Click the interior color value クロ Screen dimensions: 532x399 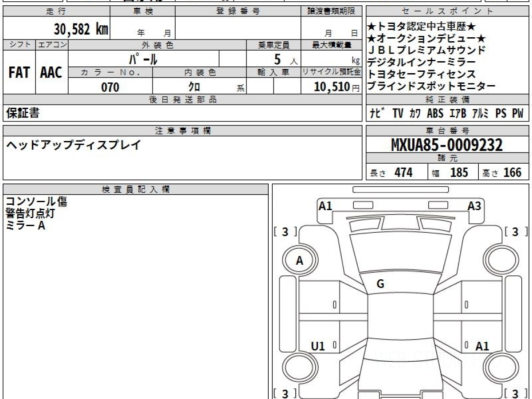click(x=194, y=87)
